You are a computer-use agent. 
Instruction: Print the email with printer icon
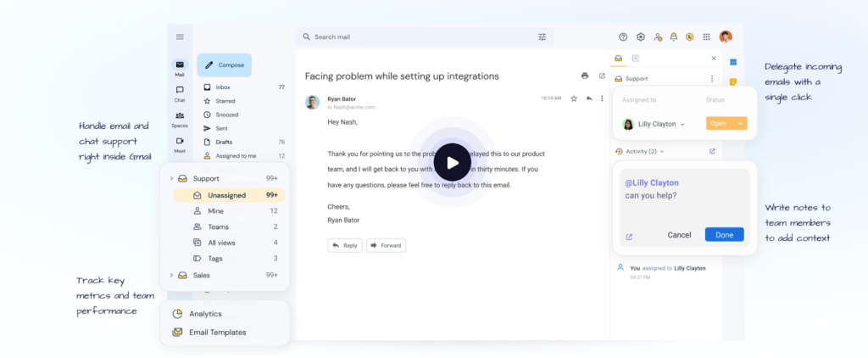585,76
